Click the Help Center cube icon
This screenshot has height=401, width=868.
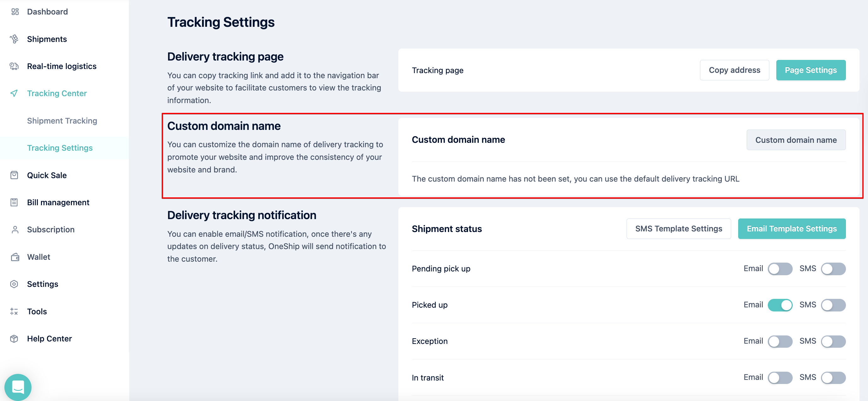coord(14,338)
